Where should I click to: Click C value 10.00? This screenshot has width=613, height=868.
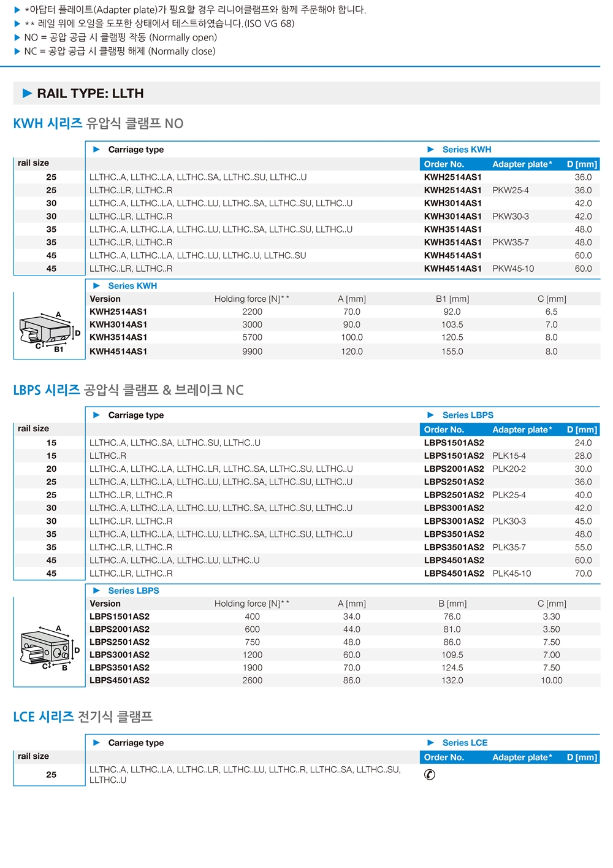click(552, 680)
